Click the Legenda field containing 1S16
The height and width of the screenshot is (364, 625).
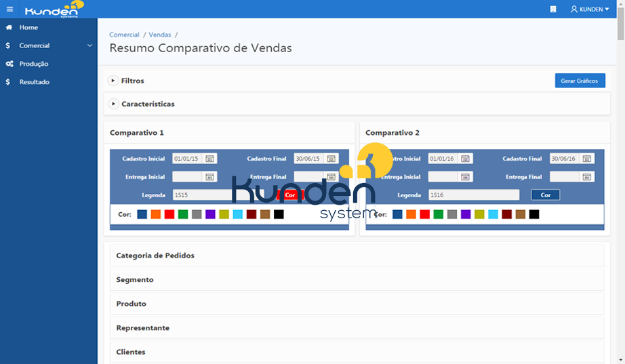click(474, 195)
